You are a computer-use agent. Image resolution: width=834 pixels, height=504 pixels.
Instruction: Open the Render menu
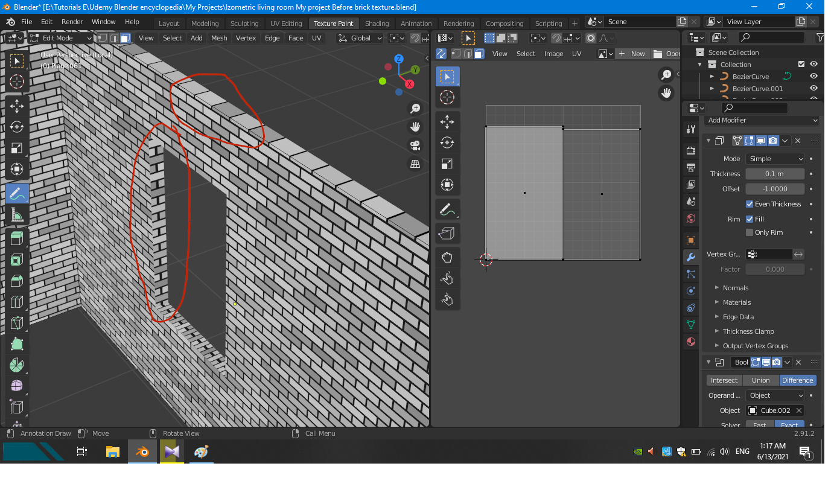click(x=72, y=22)
